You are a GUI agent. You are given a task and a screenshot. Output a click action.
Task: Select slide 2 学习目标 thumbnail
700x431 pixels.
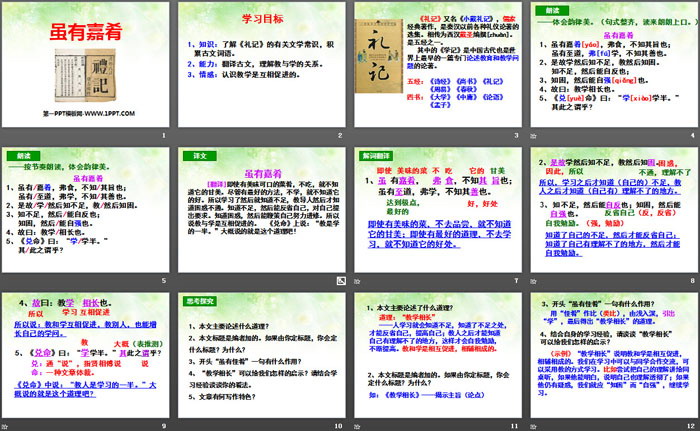click(262, 65)
